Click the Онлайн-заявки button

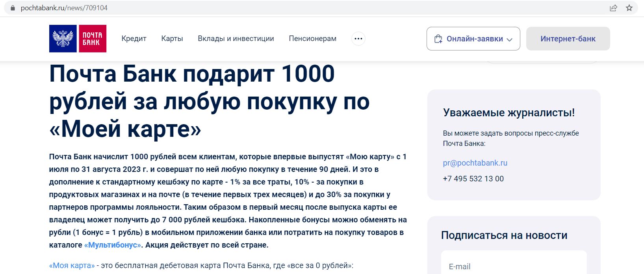pos(473,39)
